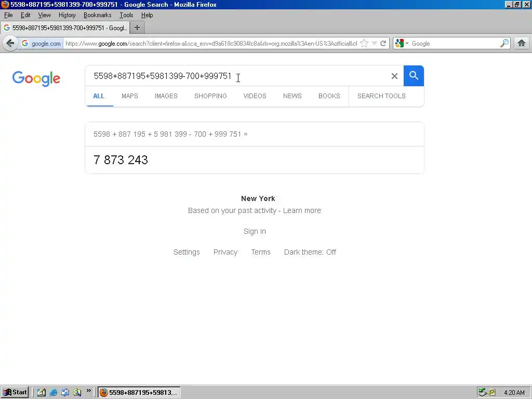Open SEARCH TOOLS options
Viewport: 532px width, 399px height.
coord(381,96)
